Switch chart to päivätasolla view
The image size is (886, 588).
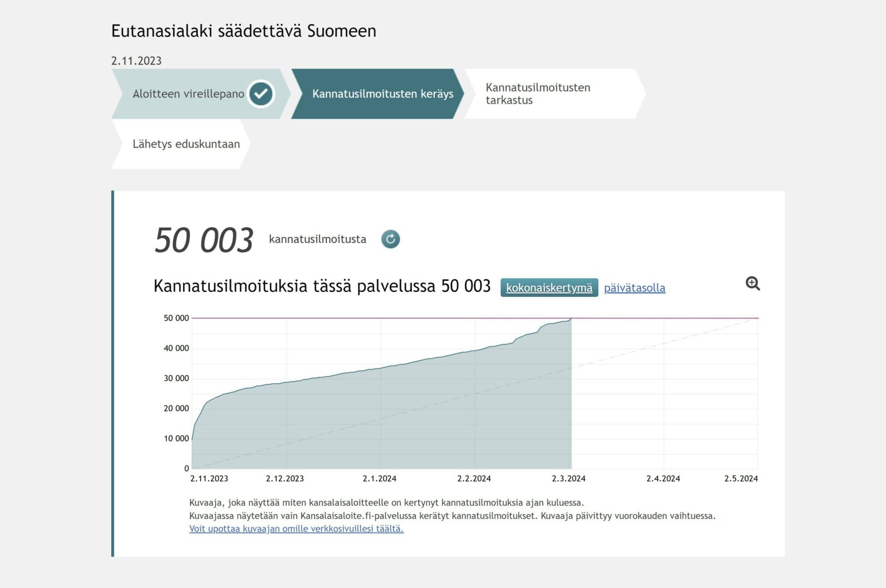(634, 287)
